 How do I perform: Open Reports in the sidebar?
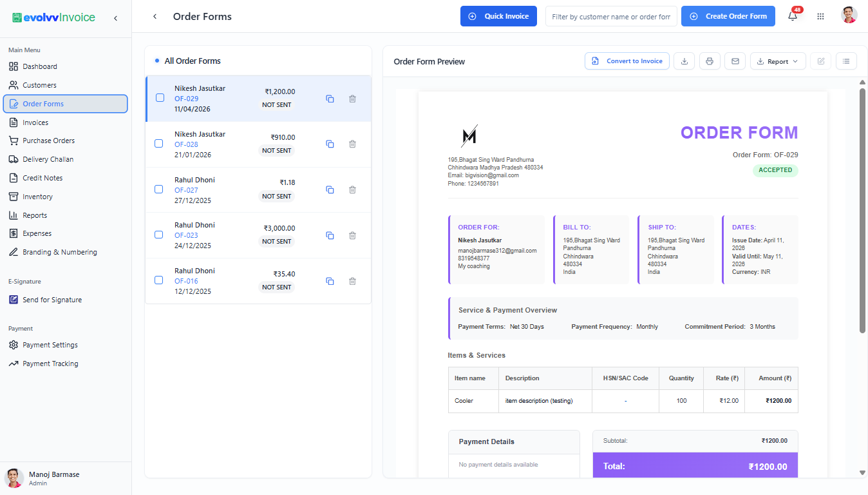click(66, 215)
